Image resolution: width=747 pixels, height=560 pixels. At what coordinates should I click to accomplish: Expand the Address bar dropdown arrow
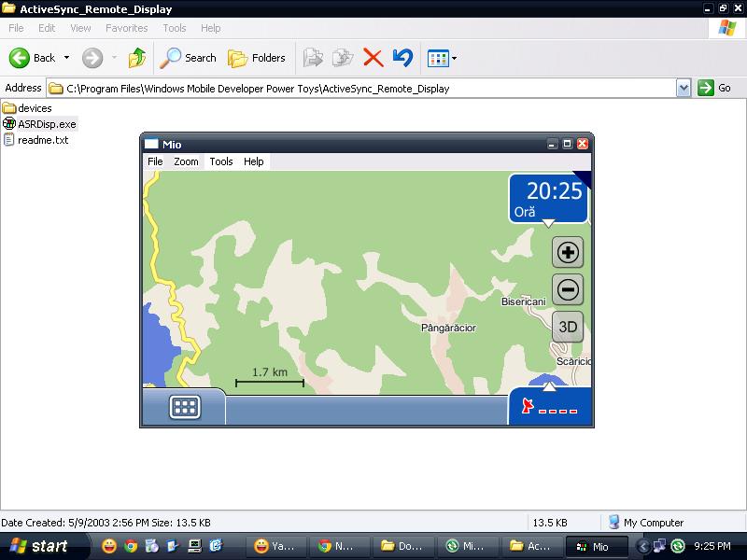(684, 88)
